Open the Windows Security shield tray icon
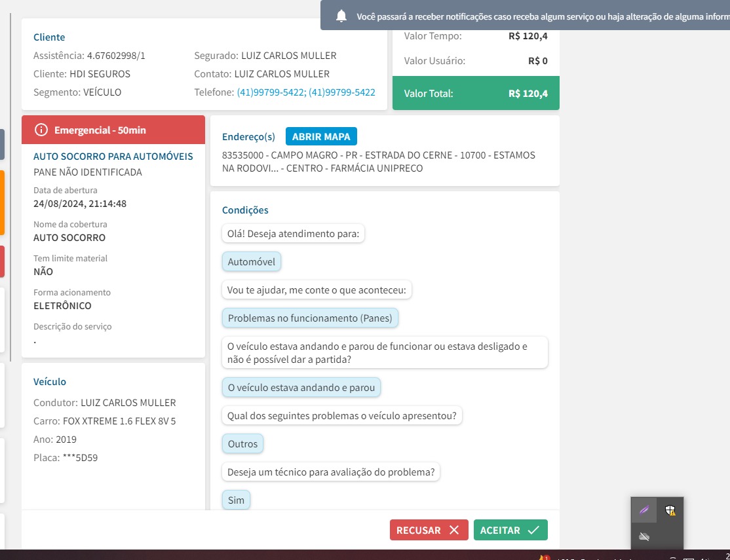Viewport: 730px width, 560px height. [670, 510]
